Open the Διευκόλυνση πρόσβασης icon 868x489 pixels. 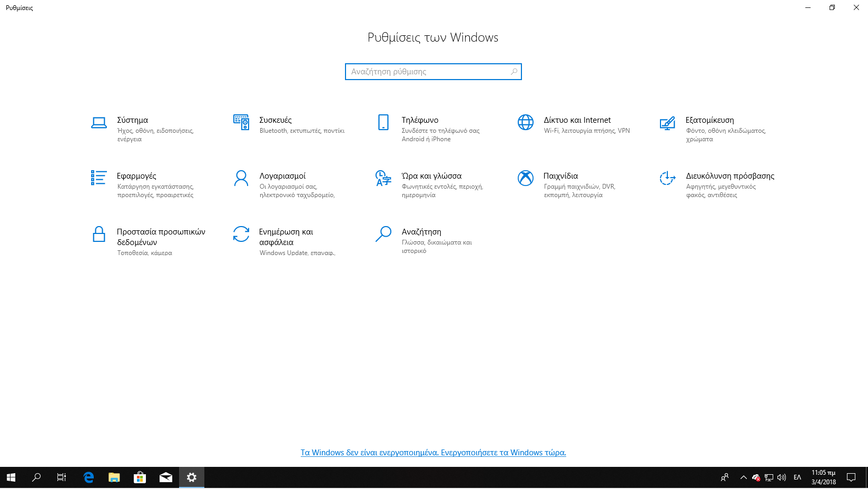(x=667, y=178)
